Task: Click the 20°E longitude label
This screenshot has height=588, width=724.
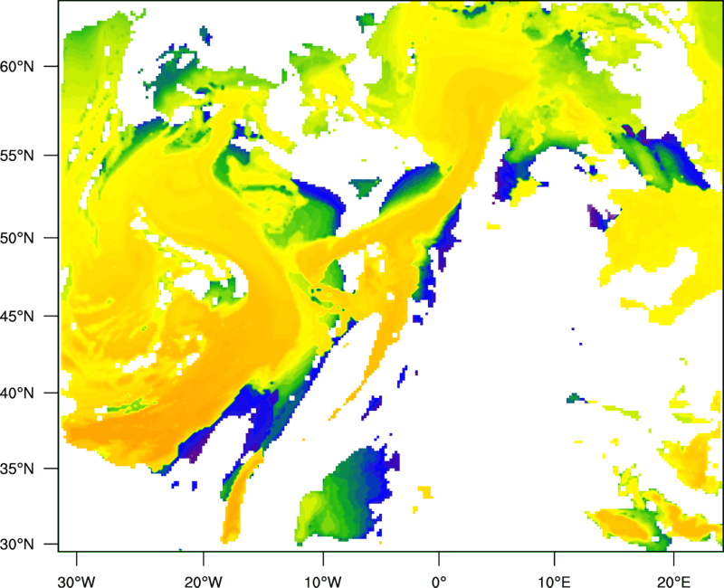Action: [x=673, y=582]
